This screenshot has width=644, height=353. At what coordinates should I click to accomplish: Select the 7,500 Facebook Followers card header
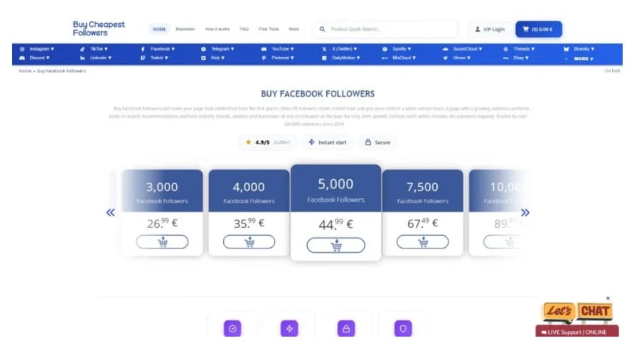coord(422,191)
